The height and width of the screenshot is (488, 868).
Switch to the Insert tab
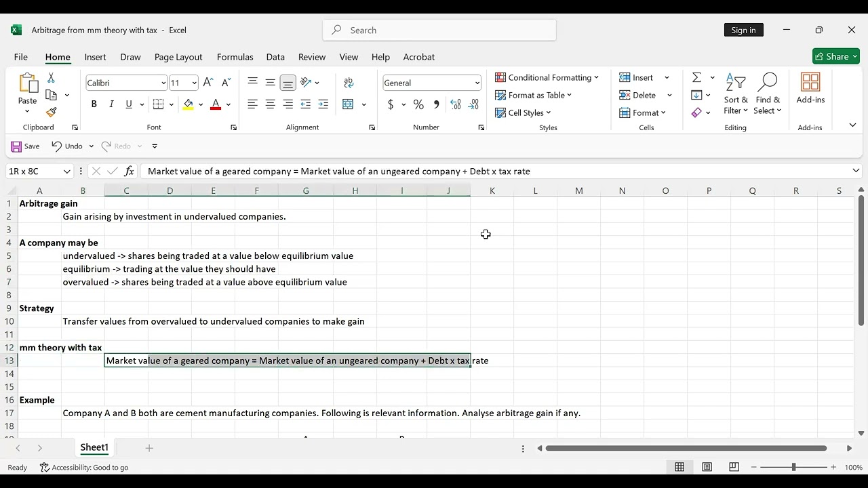(x=95, y=57)
